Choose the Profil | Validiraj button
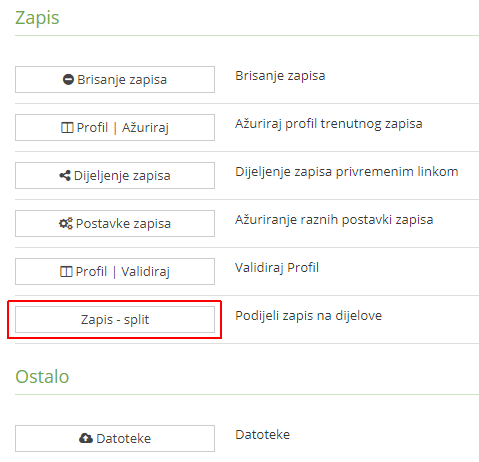The image size is (479, 462). pyautogui.click(x=115, y=272)
